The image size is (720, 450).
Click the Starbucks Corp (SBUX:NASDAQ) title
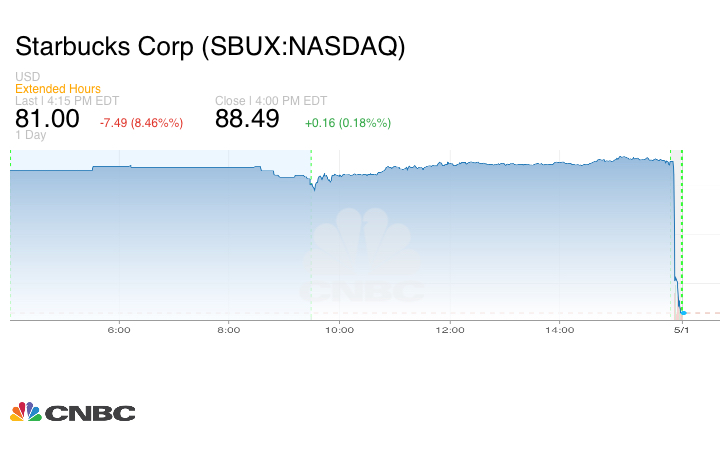pyautogui.click(x=210, y=47)
